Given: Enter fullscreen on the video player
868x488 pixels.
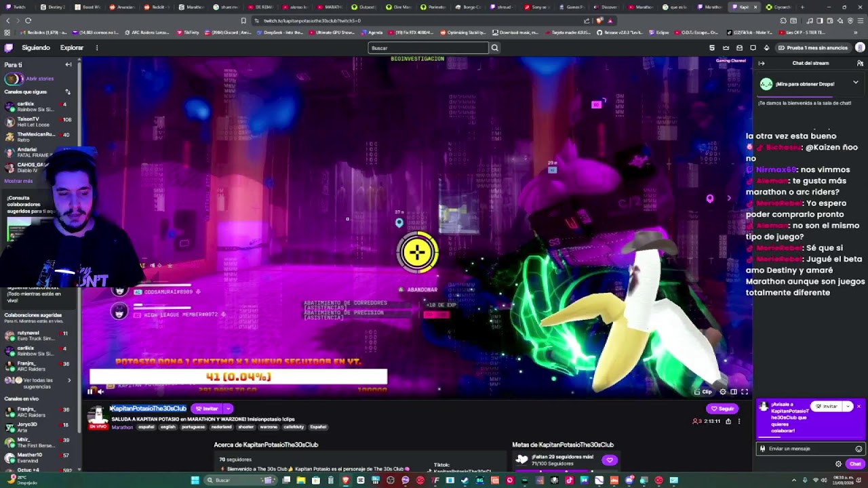Looking at the screenshot, I should tap(745, 392).
